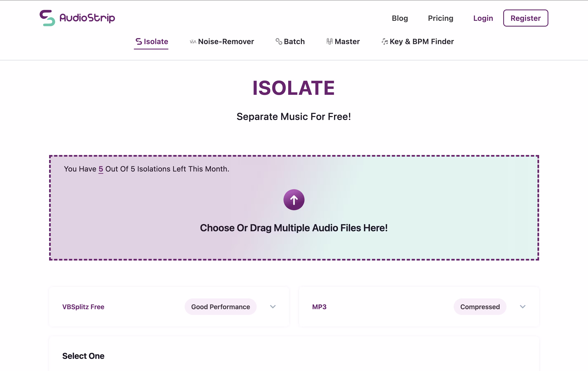Go to the Login page
Image resolution: width=588 pixels, height=371 pixels.
[483, 18]
